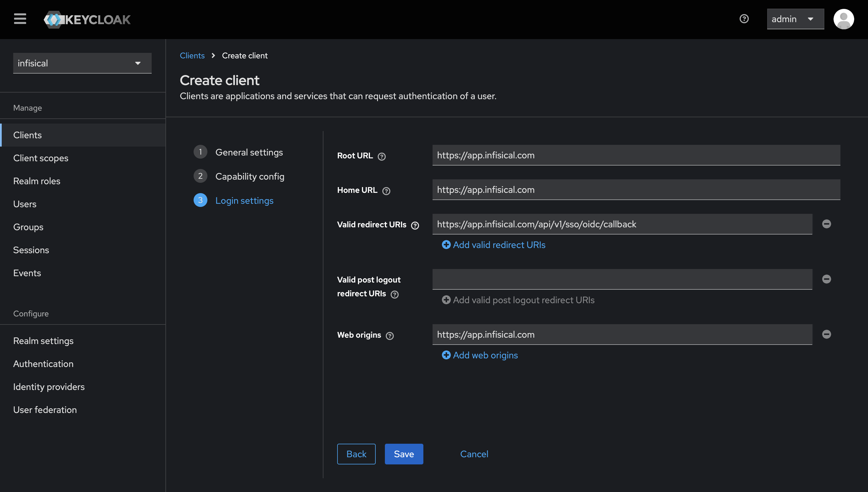Screen dimensions: 868x492
Task: Go to Clients in sidebar
Action: coord(83,135)
